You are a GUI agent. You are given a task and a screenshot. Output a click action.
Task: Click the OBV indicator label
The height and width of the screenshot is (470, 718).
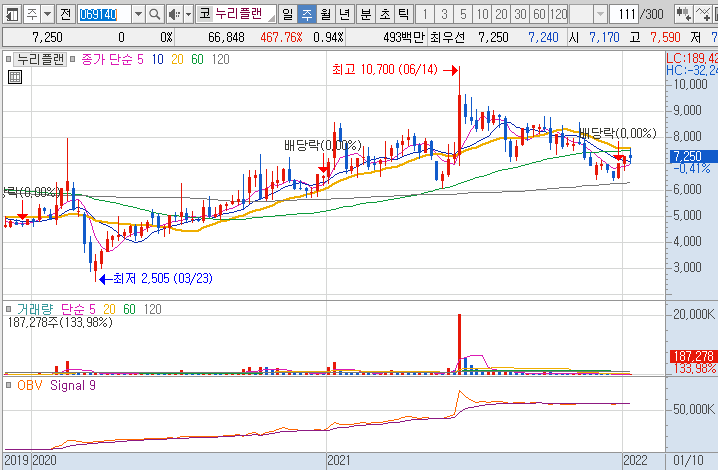click(x=29, y=385)
